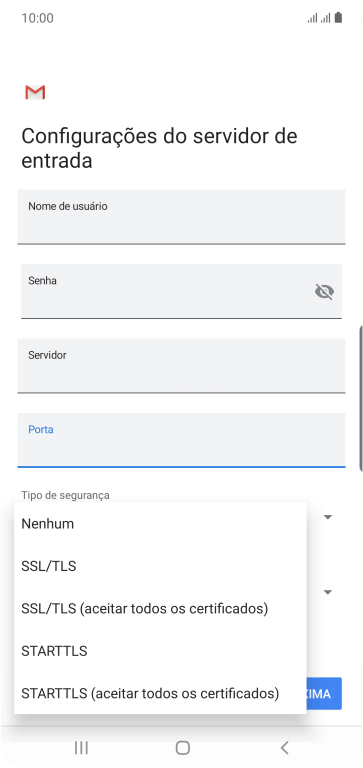The image size is (363, 768).
Task: Tap the Gmail logo icon
Action: 35,92
